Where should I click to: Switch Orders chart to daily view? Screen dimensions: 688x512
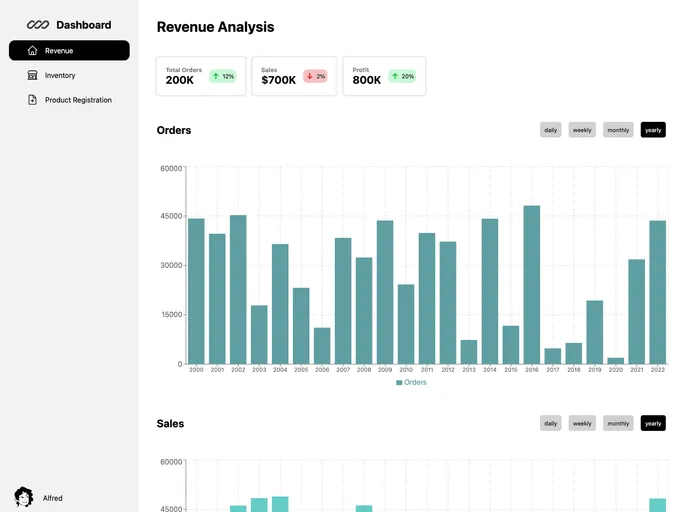550,130
